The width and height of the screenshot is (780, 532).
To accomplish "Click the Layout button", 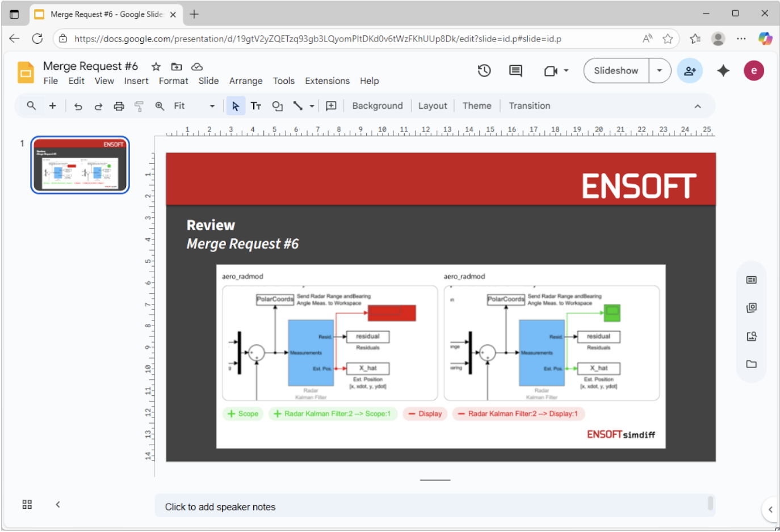I will click(x=433, y=106).
